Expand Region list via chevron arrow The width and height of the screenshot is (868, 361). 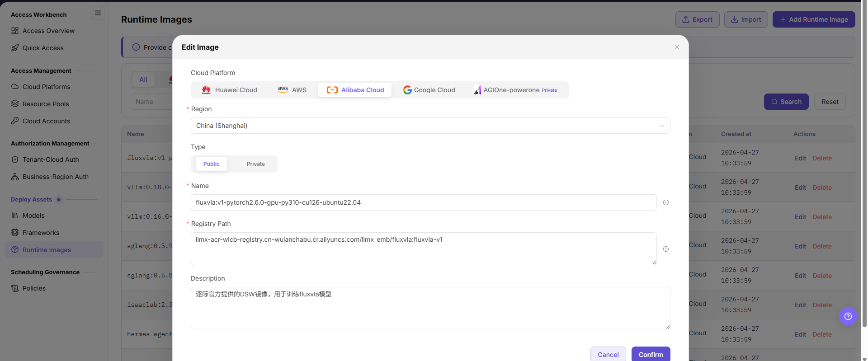coord(661,126)
